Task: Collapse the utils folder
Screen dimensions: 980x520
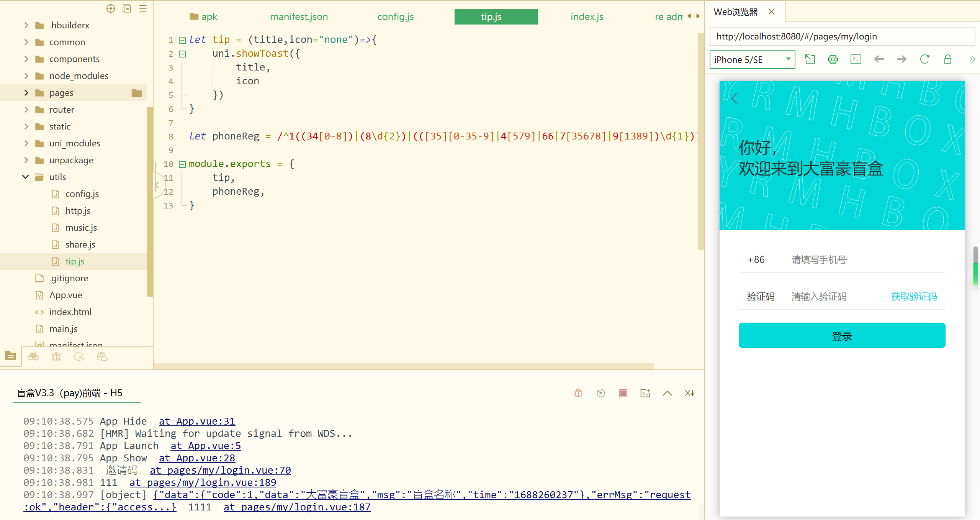Action: pyautogui.click(x=26, y=177)
